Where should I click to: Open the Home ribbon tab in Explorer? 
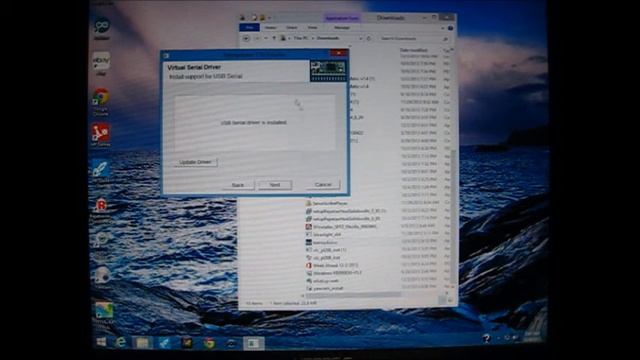[271, 27]
